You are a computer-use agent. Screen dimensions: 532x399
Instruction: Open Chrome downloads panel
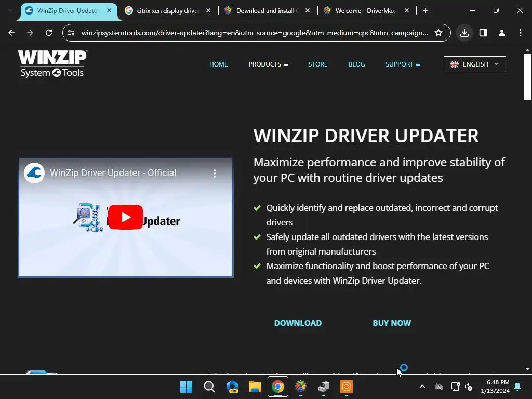point(464,33)
